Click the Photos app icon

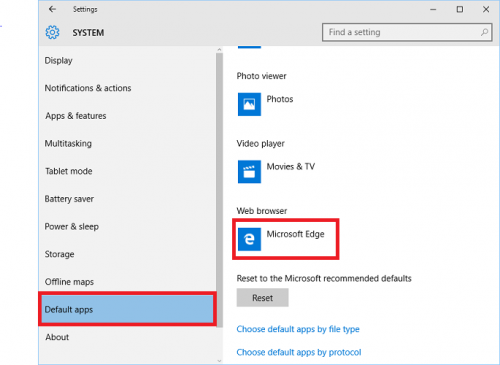click(249, 104)
